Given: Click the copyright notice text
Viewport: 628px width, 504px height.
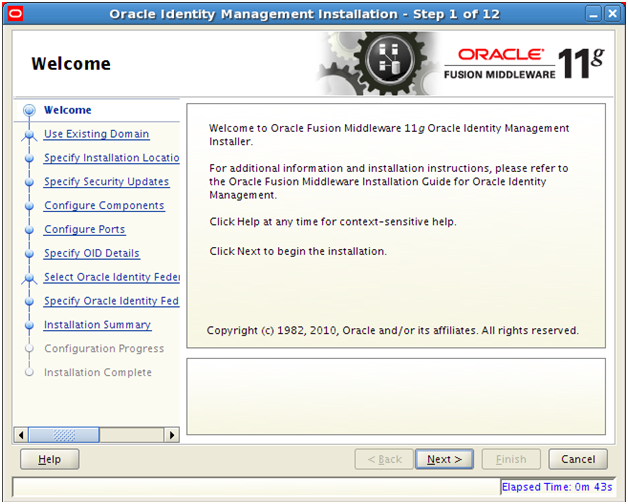Looking at the screenshot, I should coord(392,331).
